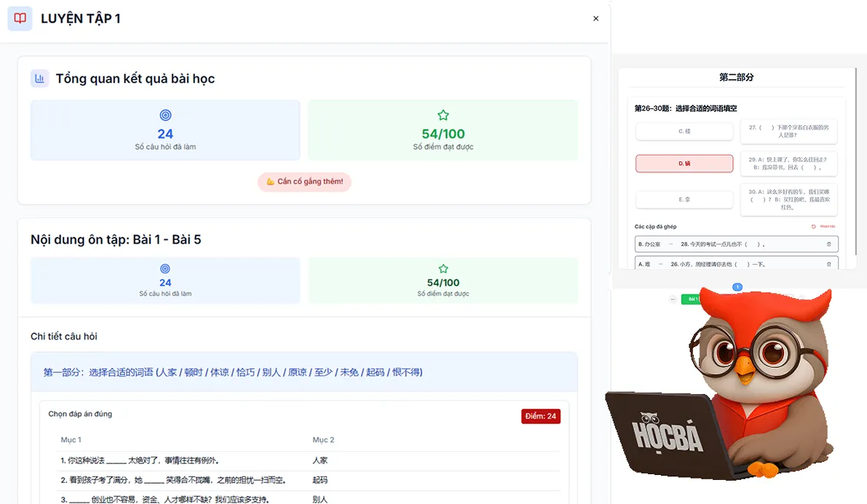Click the red Điểm: 24 badge
The height and width of the screenshot is (504, 867).
(540, 416)
